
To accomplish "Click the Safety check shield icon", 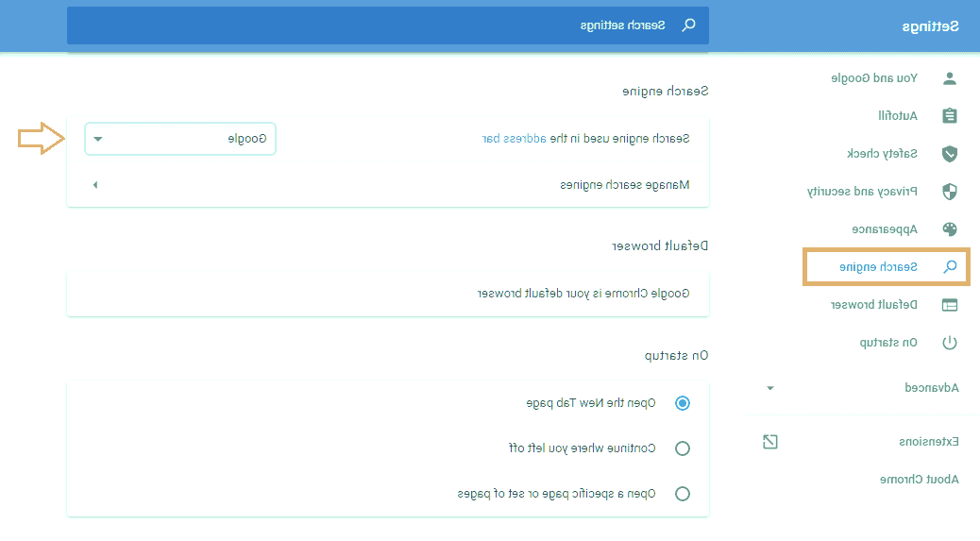I will coord(950,154).
